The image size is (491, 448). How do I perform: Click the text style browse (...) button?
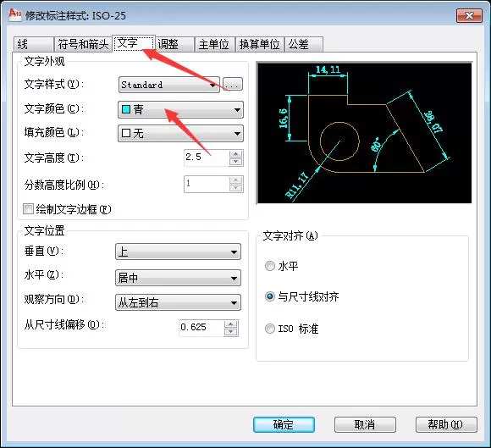pyautogui.click(x=233, y=85)
